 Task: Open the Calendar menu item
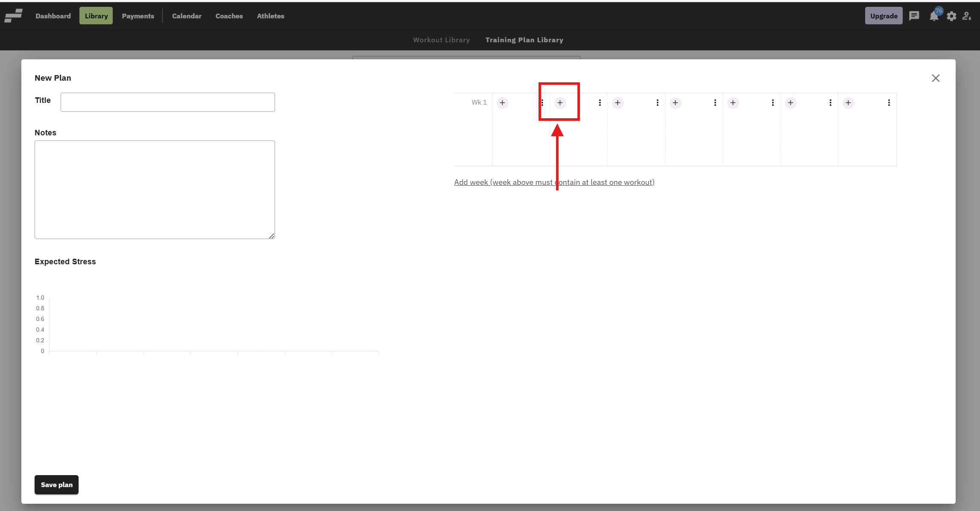187,16
